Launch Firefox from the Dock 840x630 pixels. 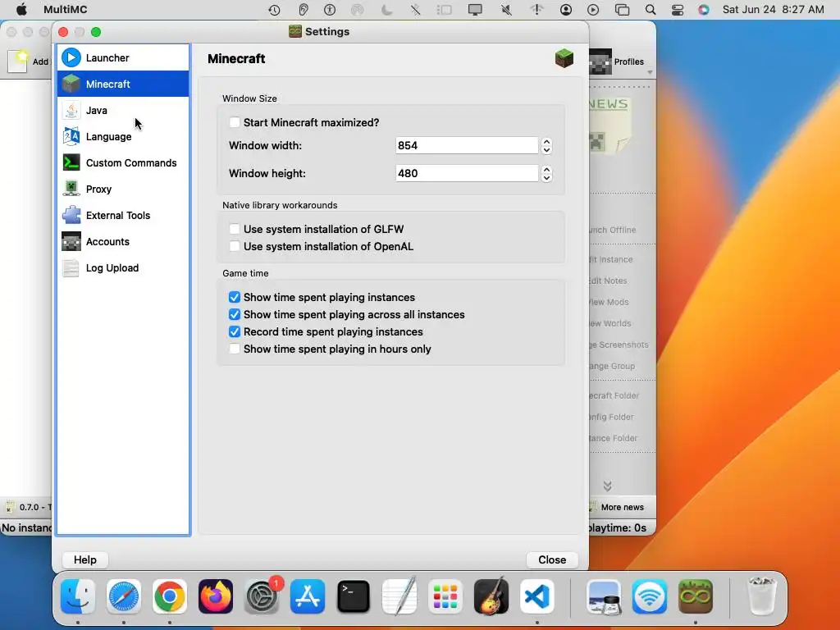(216, 596)
